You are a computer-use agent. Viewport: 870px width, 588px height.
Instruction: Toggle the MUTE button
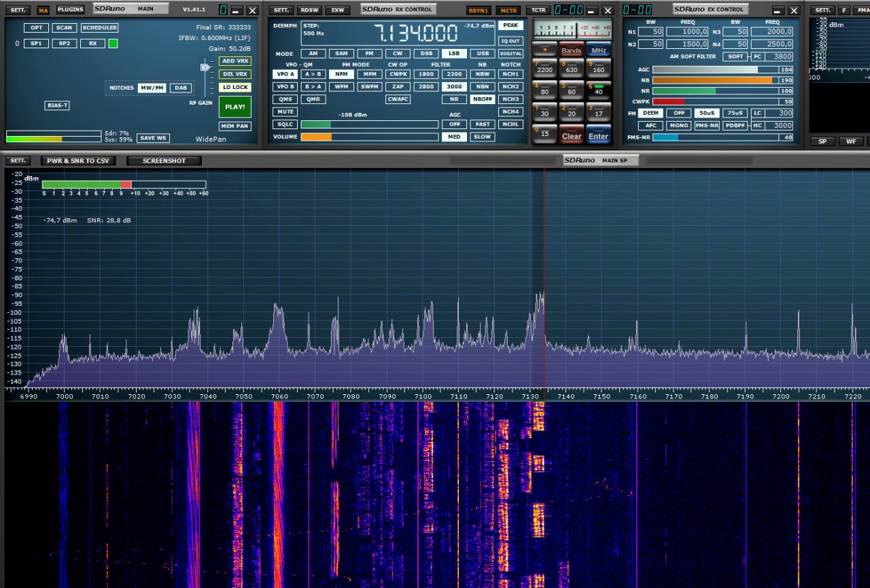click(285, 111)
